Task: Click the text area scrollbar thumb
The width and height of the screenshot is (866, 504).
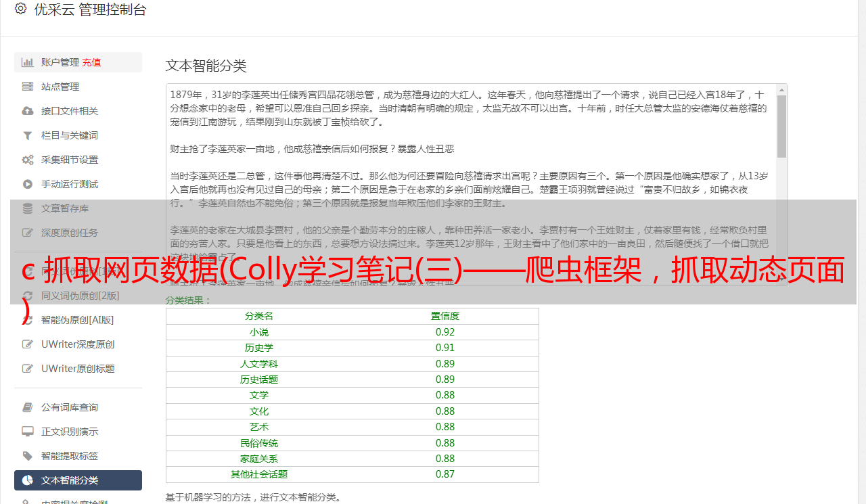Action: (x=781, y=125)
